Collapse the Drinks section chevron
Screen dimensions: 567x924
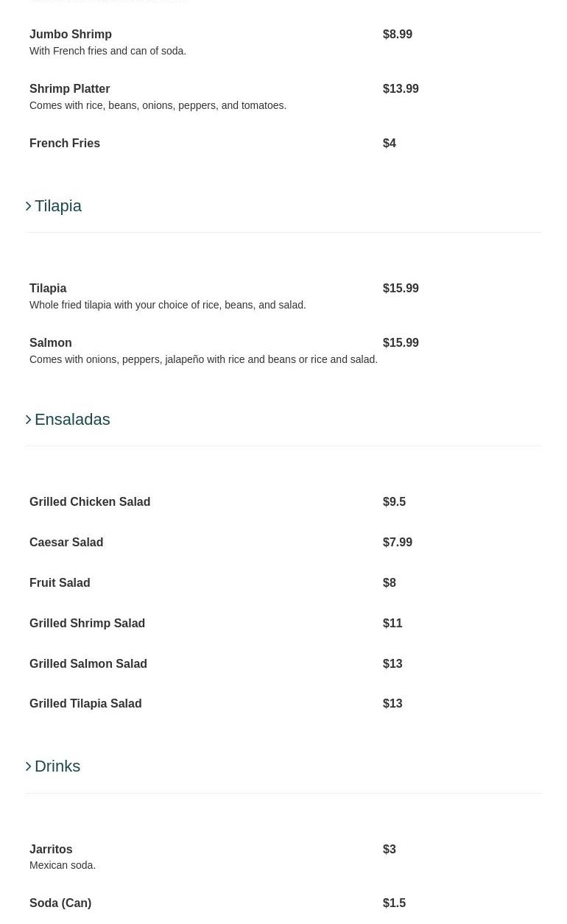[x=29, y=766]
